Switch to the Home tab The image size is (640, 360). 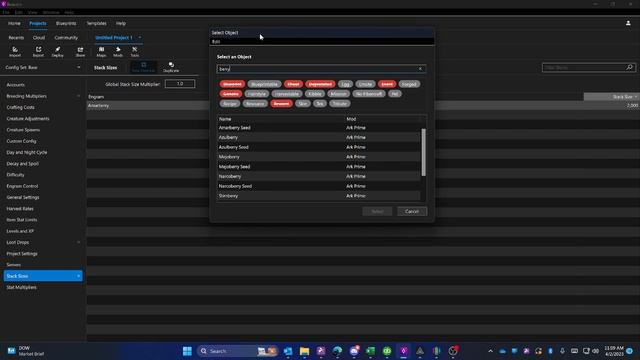pyautogui.click(x=14, y=24)
